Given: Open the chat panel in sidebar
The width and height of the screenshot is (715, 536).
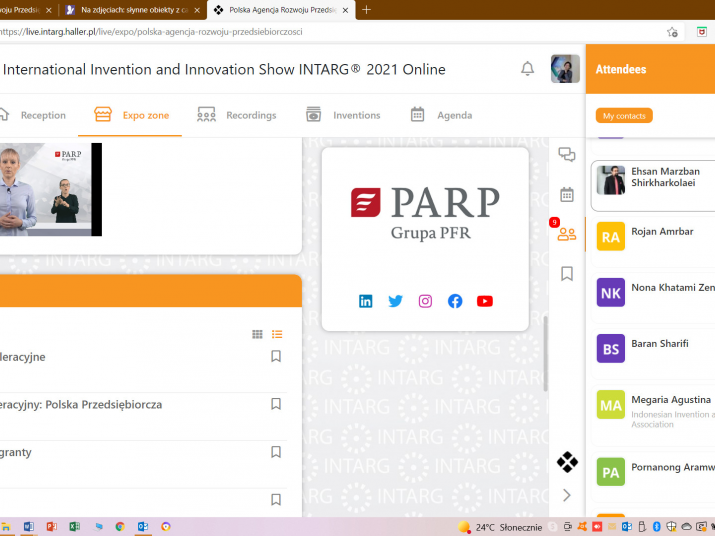Looking at the screenshot, I should (567, 154).
